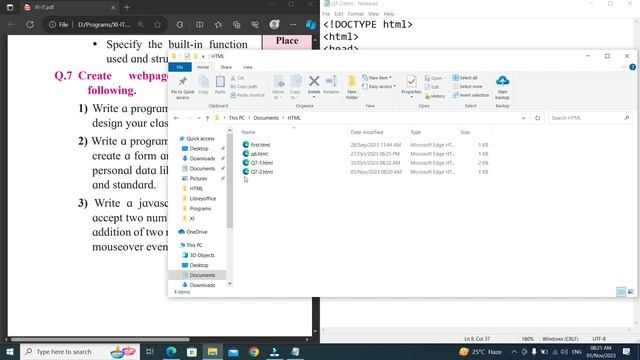Click the browser refresh button
The height and width of the screenshot is (360, 640).
pyautogui.click(x=30, y=24)
